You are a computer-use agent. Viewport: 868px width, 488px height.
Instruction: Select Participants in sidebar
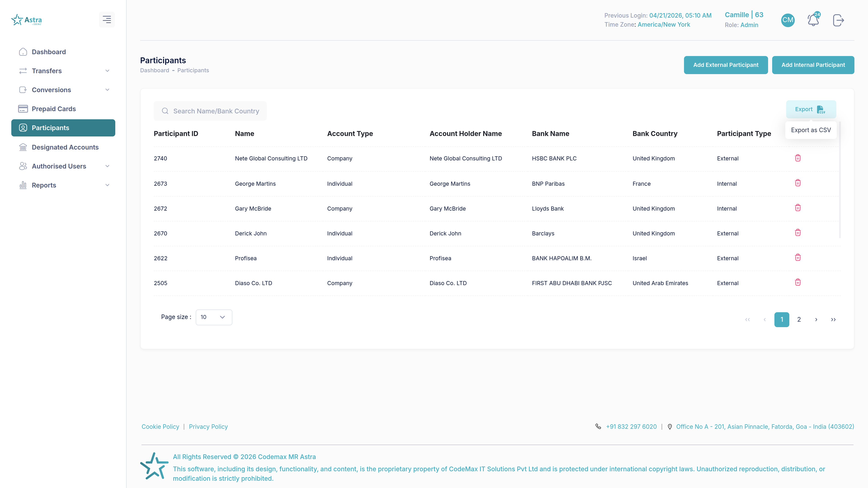pyautogui.click(x=63, y=128)
